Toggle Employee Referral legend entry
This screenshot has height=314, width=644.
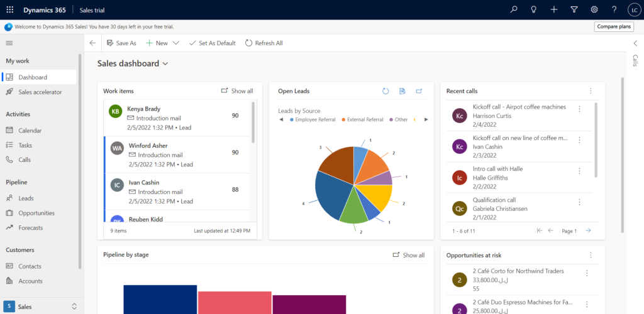[313, 120]
